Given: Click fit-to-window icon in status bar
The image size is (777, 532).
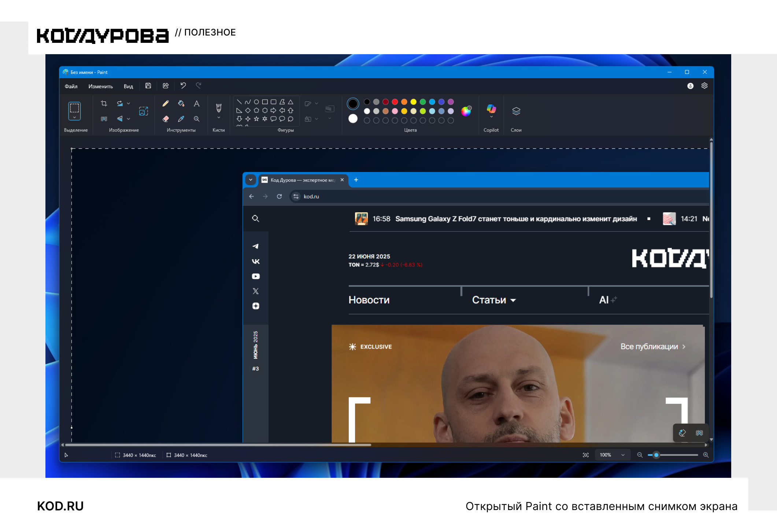Looking at the screenshot, I should (x=586, y=455).
